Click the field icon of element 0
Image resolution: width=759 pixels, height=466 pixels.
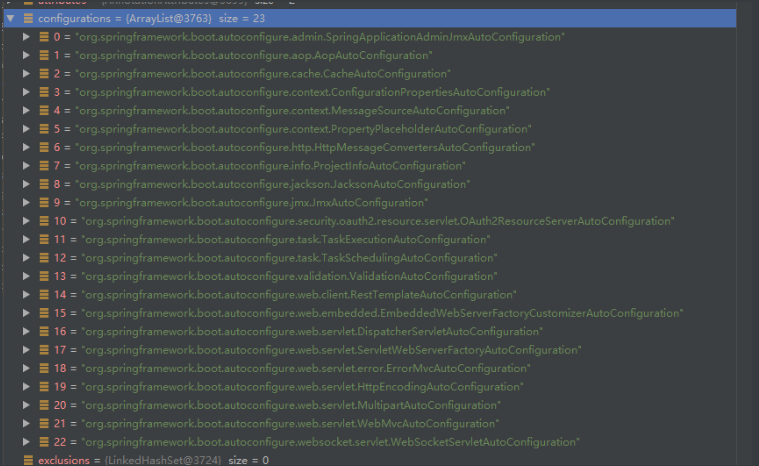44,37
